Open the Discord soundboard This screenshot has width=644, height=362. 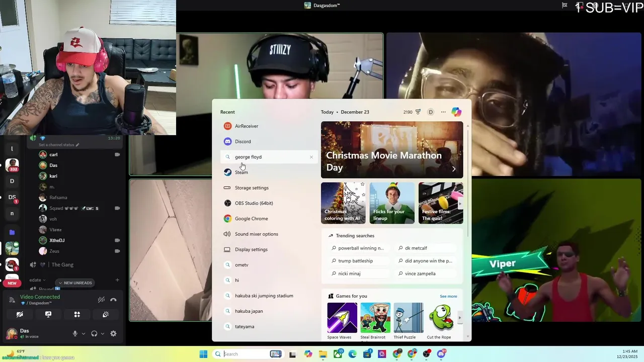[106, 314]
